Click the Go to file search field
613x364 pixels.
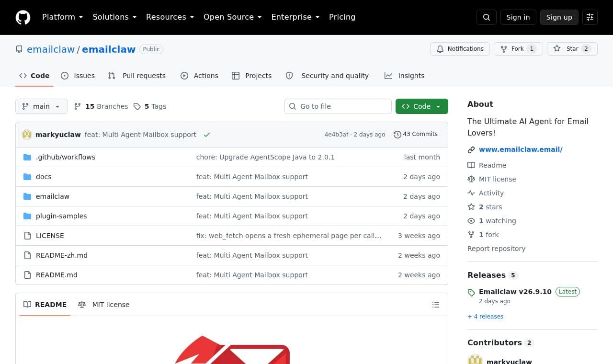pyautogui.click(x=338, y=106)
